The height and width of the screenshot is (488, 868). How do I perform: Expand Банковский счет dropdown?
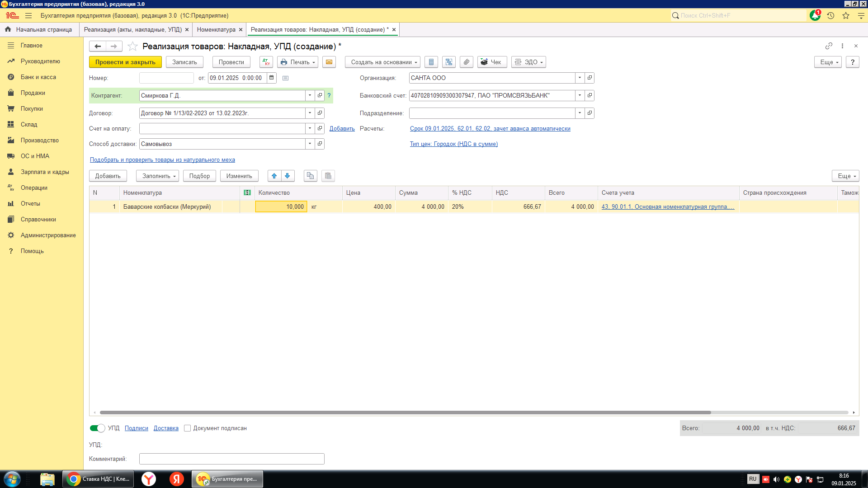click(x=580, y=95)
